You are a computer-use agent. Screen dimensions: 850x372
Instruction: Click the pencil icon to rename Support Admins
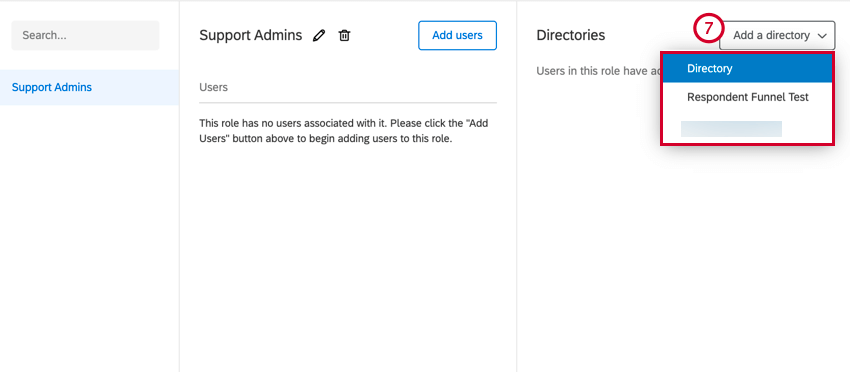tap(319, 35)
